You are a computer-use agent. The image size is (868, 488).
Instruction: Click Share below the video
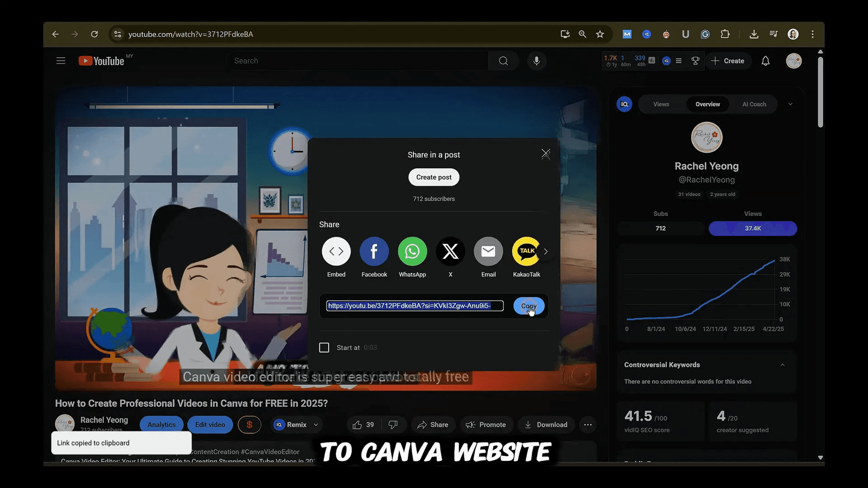point(433,425)
